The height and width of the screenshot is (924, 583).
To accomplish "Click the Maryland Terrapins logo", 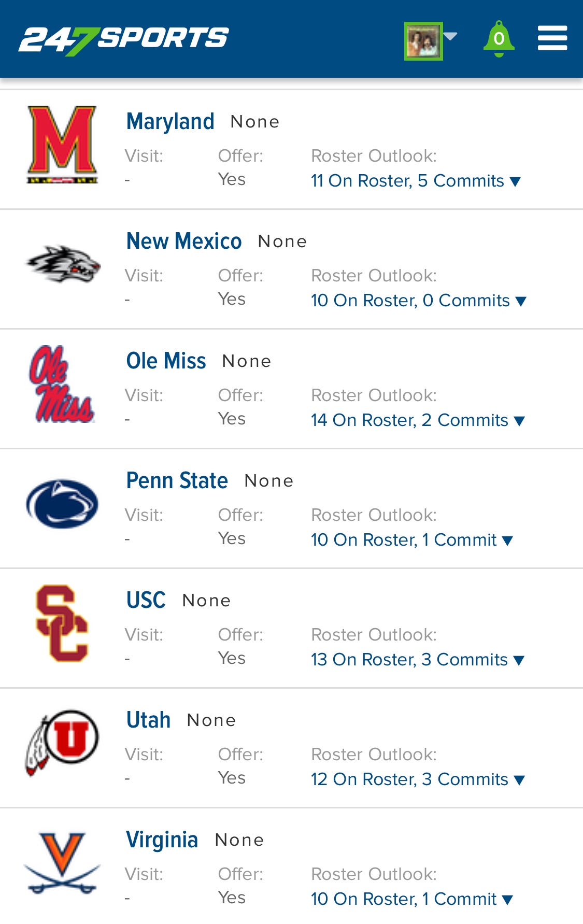I will (x=62, y=145).
